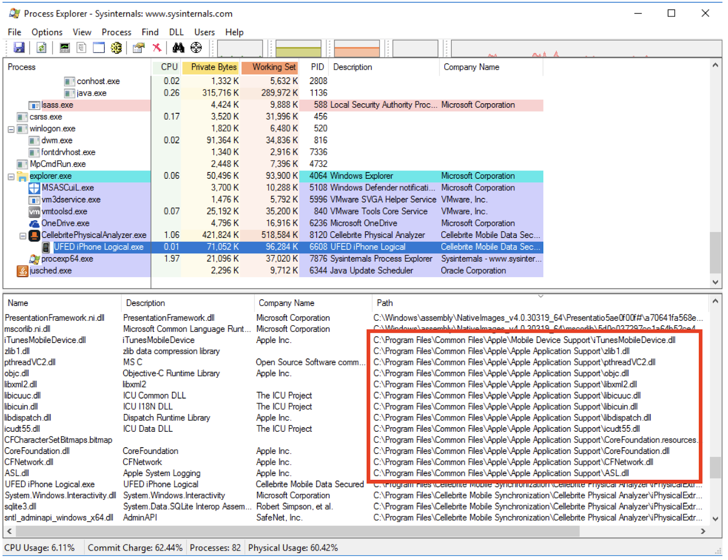728x560 pixels.
Task: Click the lower pane horizontal scrollbar thumb
Action: 298,531
